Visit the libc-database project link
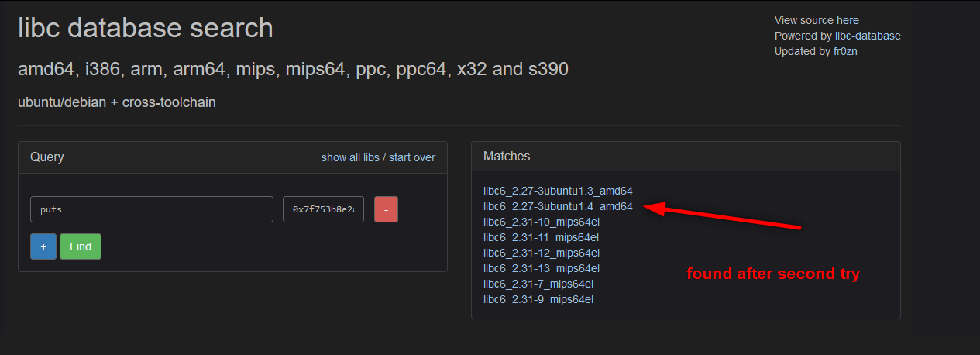The height and width of the screenshot is (355, 980). 868,36
